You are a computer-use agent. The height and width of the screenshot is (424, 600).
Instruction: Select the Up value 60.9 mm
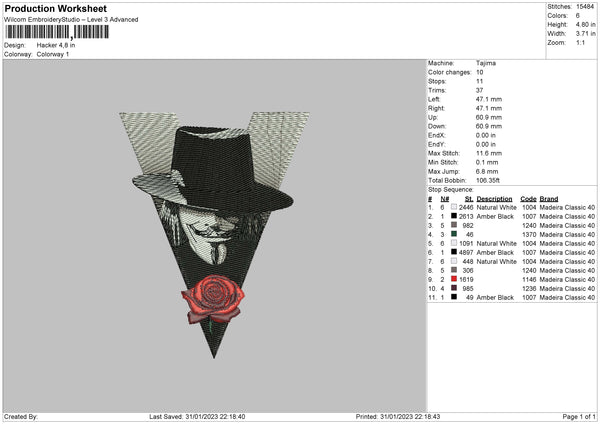point(489,117)
